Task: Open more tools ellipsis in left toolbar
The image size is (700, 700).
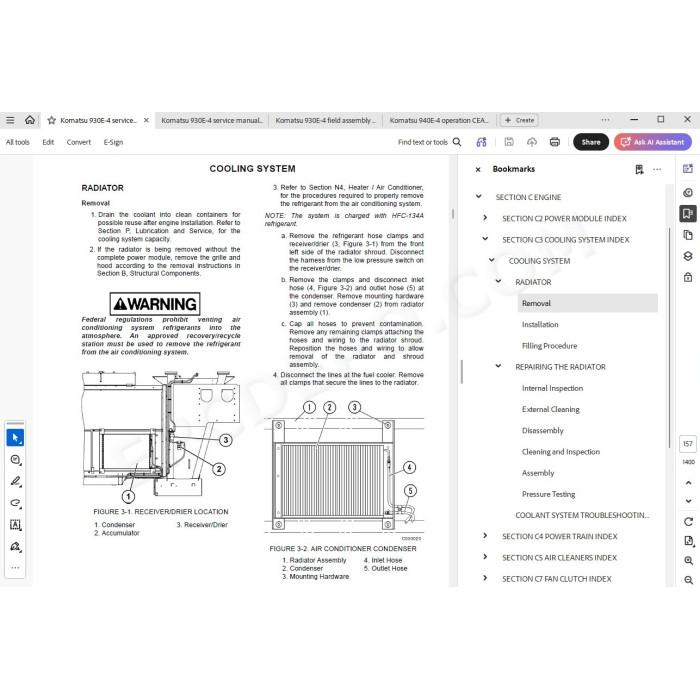Action: [x=15, y=567]
